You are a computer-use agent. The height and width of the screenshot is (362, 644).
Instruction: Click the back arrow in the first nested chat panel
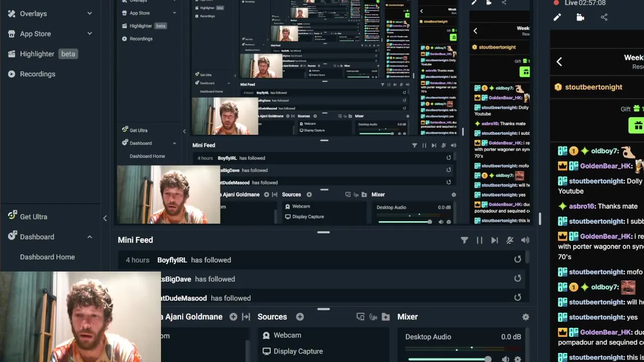point(475,31)
